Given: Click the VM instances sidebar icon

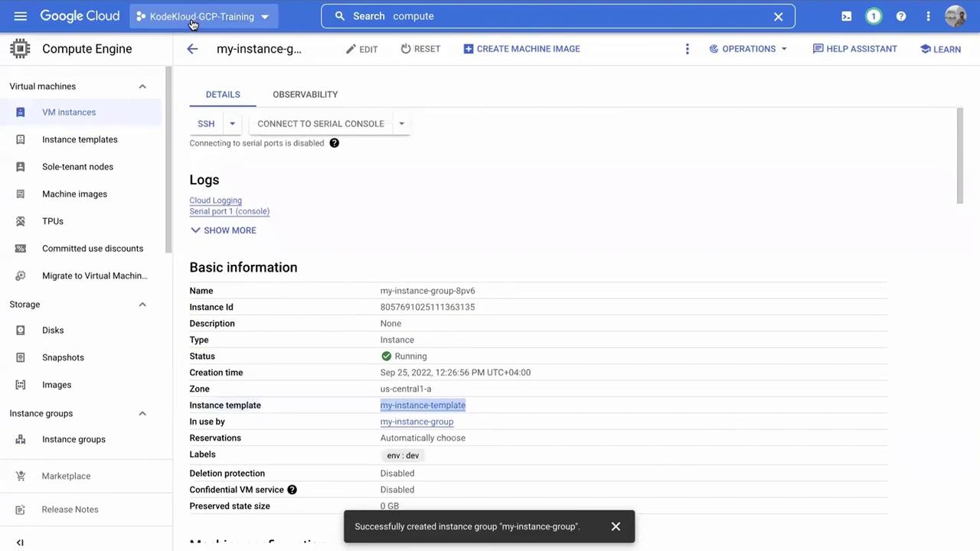Looking at the screenshot, I should click(x=21, y=112).
